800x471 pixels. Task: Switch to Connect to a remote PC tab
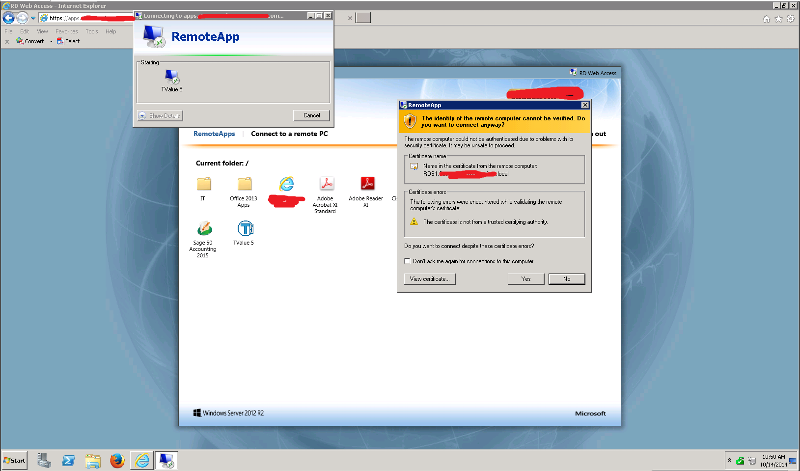289,134
